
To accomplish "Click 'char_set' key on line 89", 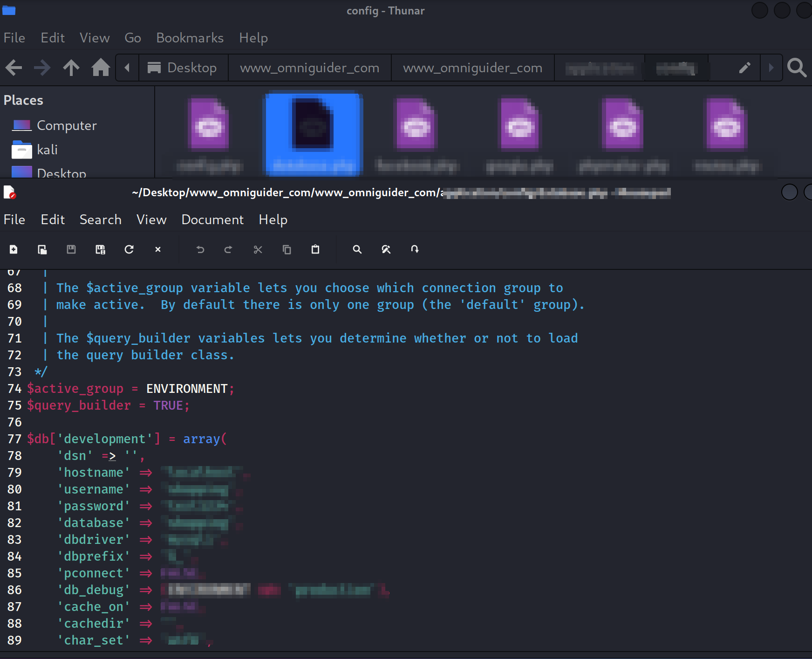I will 94,640.
